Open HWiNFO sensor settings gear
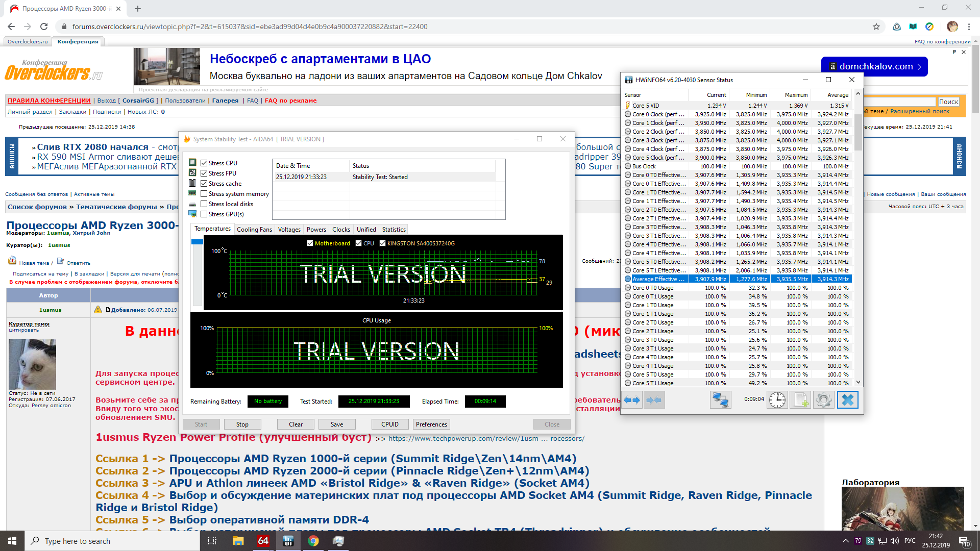 [823, 400]
